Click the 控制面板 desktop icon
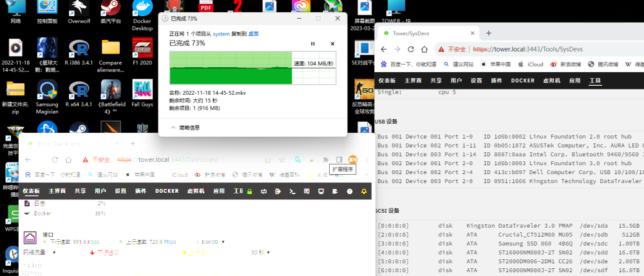 pos(47,12)
